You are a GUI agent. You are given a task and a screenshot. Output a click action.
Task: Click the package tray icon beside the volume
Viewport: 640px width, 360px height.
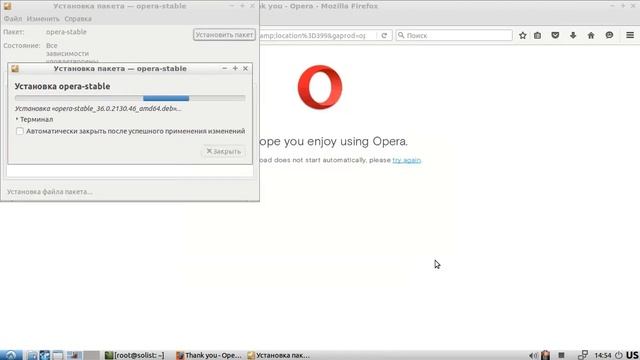pyautogui.click(x=545, y=355)
